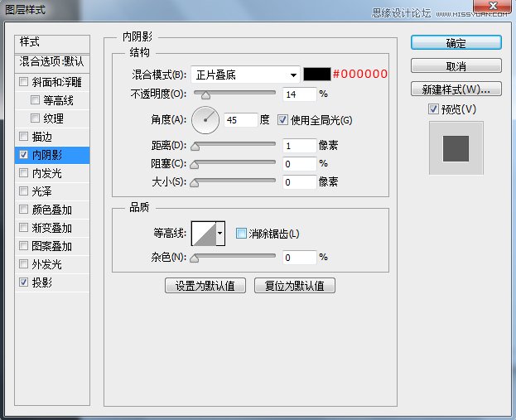Click the 不透明度 value field showing 14

(x=300, y=94)
